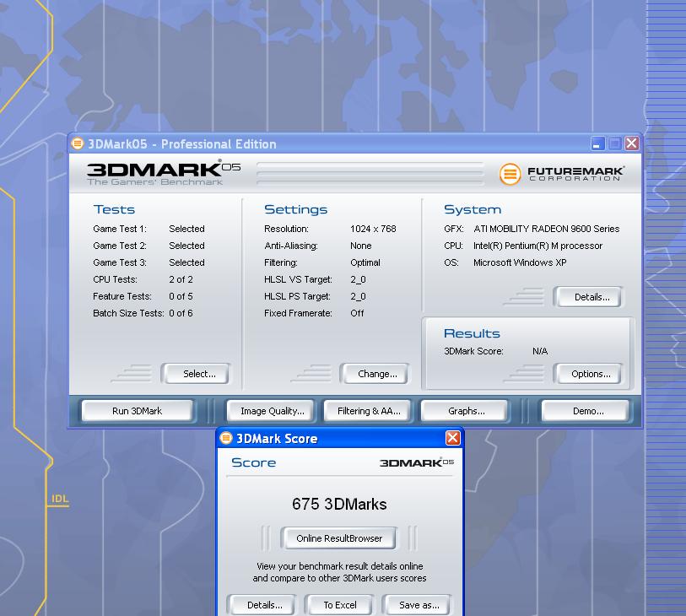Click the disabled maximize button of 3DMark05
The image size is (686, 616).
(x=614, y=143)
